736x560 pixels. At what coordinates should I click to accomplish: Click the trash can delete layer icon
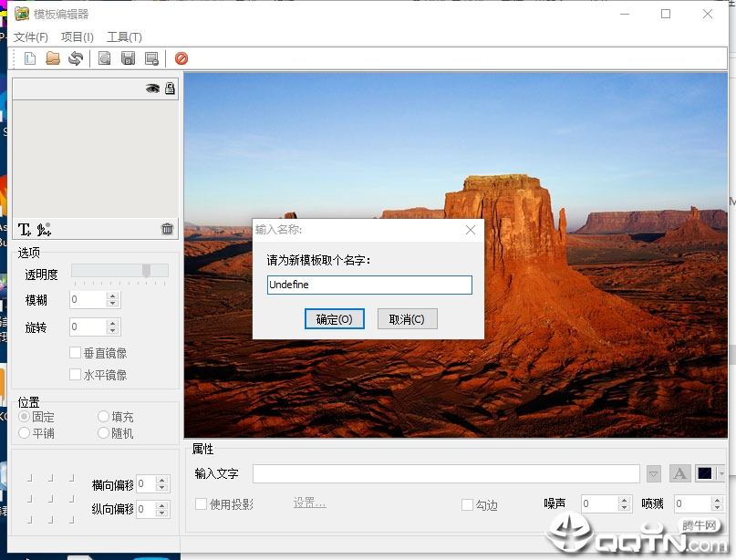(167, 229)
